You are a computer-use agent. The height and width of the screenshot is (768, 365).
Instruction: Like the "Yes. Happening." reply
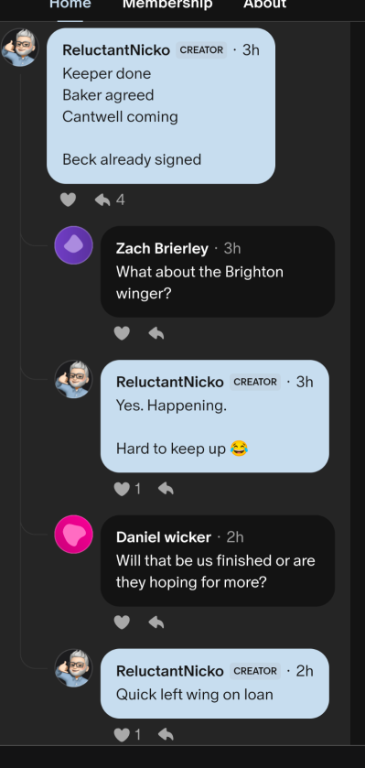coord(127,489)
